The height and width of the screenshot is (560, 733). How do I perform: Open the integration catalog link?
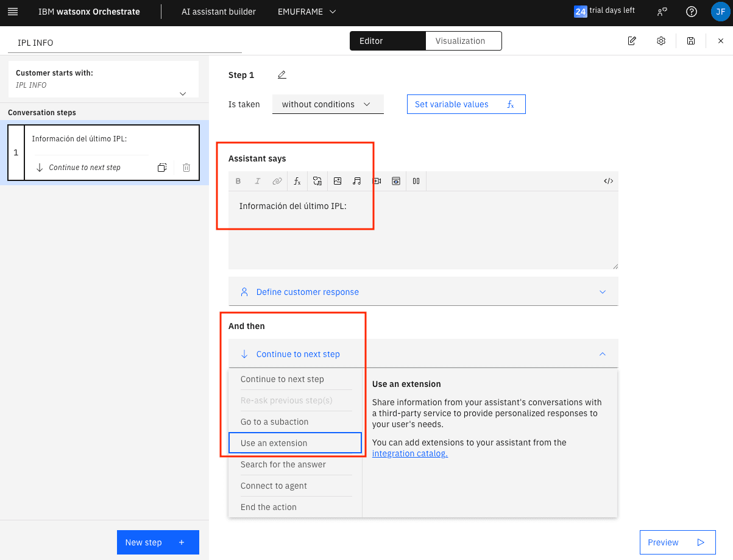point(409,453)
